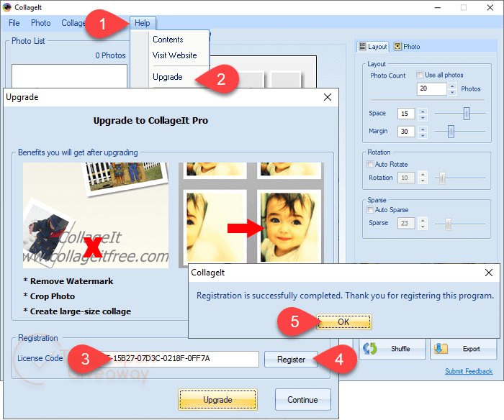Select the Upgrade menu entry
Viewport: 504px width, 420px height.
tap(168, 77)
